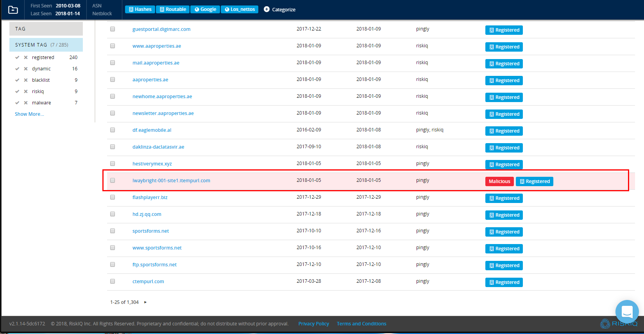Check the box for guestportal.digimarc.com
The height and width of the screenshot is (334, 644).
pyautogui.click(x=113, y=29)
